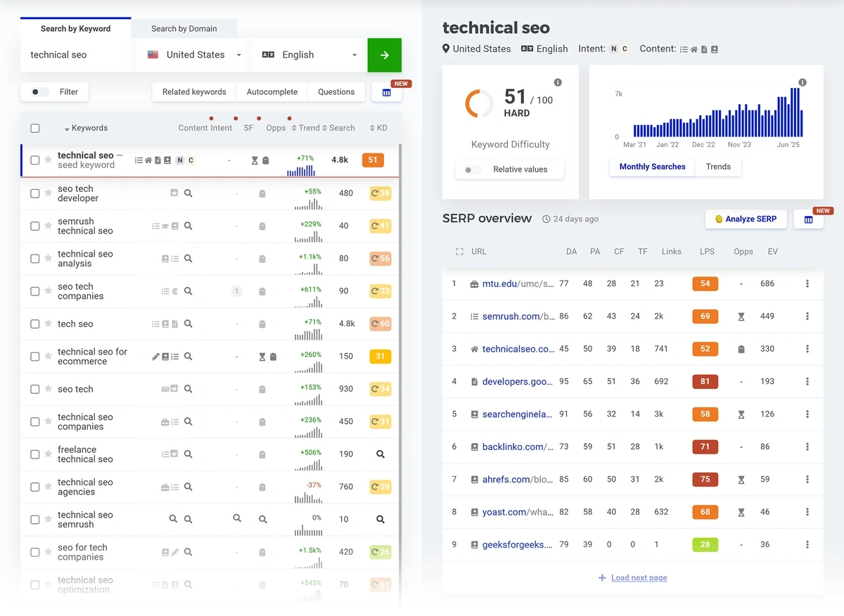The image size is (844, 616).
Task: Click the ghost icon in technicalseo.com SERP row
Action: click(x=741, y=349)
